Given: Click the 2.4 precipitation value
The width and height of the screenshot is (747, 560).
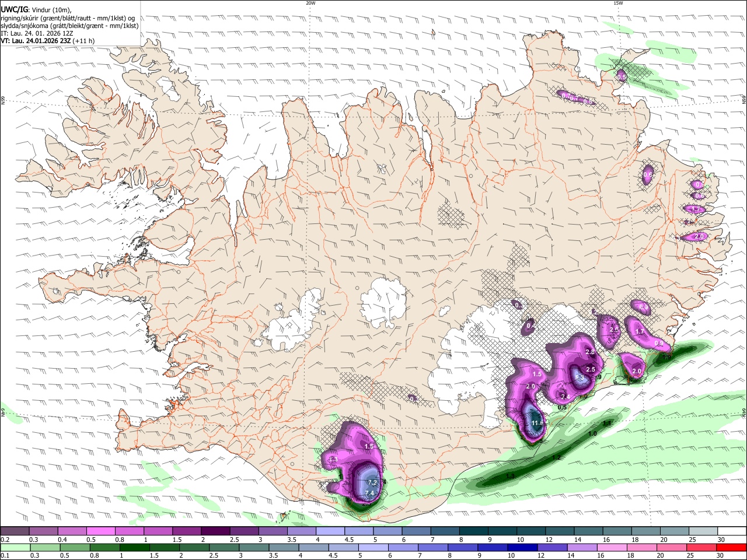Looking at the screenshot, I should (565, 397).
